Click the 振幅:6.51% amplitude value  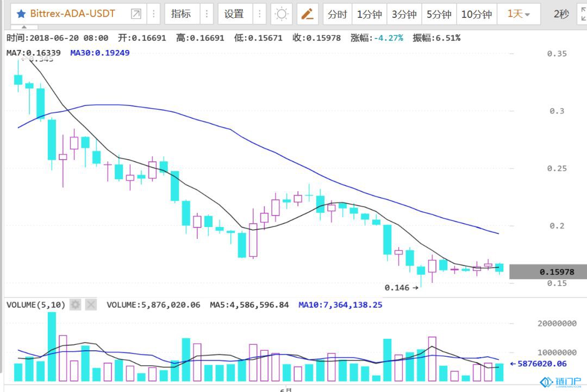click(436, 38)
